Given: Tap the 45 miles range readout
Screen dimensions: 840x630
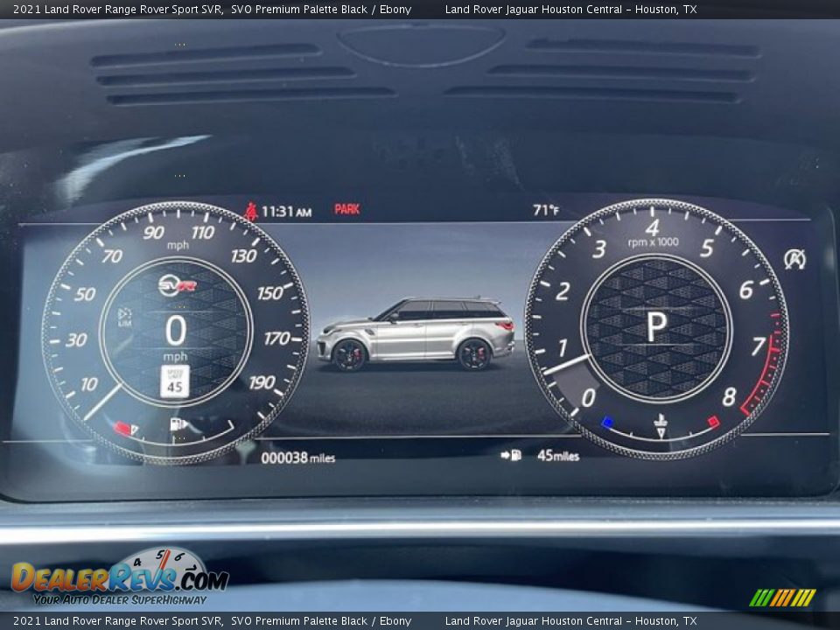Looking at the screenshot, I should tap(557, 455).
